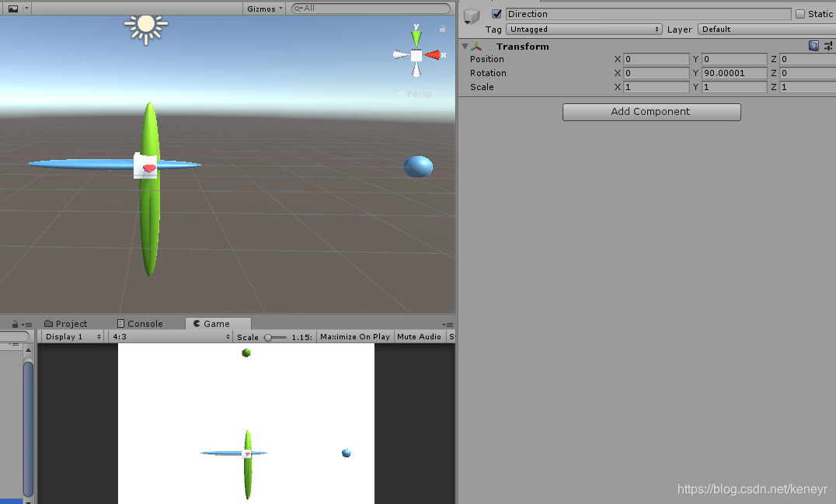This screenshot has width=836, height=504.
Task: Click the scroll up arrow in the left panel
Action: pyautogui.click(x=28, y=350)
